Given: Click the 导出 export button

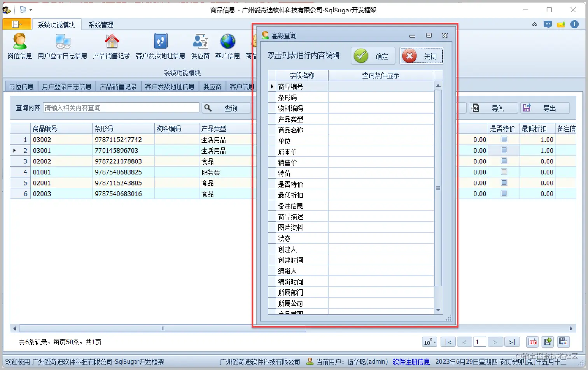Looking at the screenshot, I should (x=545, y=108).
